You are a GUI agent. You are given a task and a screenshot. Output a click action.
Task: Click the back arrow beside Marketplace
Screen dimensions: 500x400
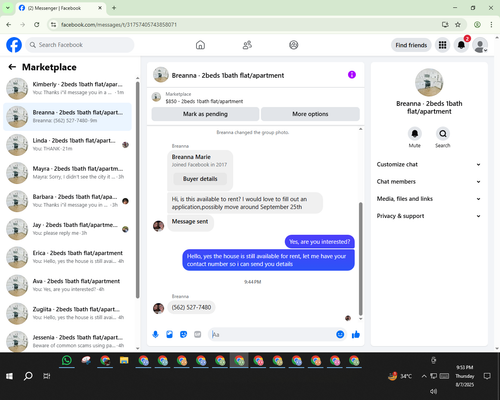pos(12,67)
